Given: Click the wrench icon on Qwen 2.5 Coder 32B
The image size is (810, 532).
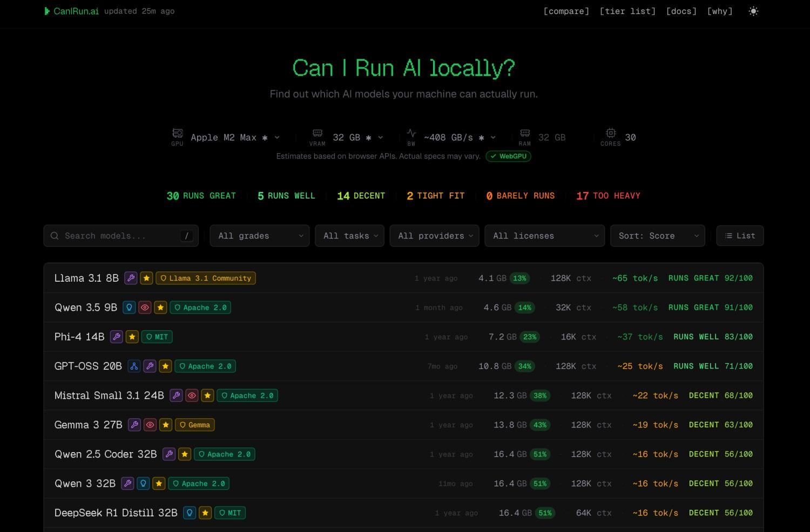Looking at the screenshot, I should [x=169, y=454].
